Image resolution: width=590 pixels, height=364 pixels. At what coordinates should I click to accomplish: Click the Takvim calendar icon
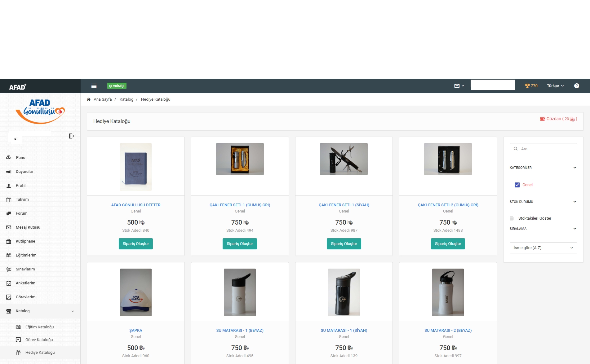click(x=9, y=200)
